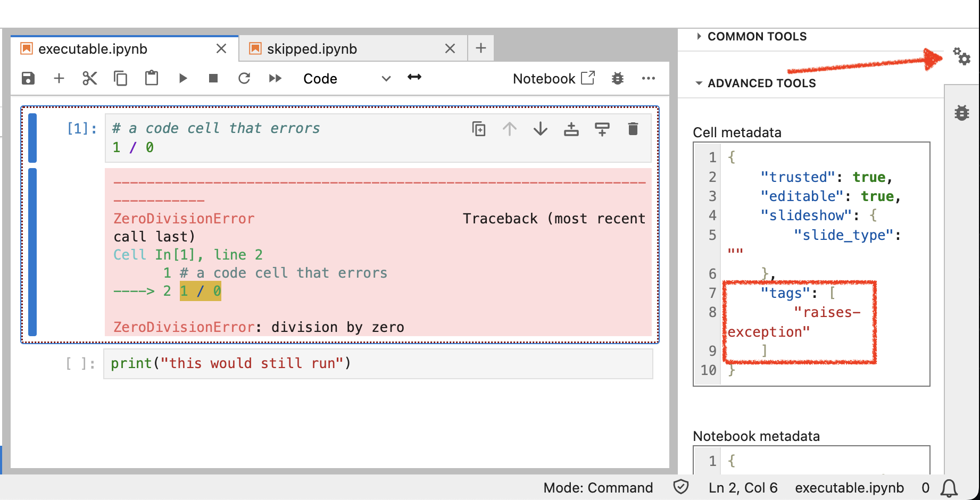
Task: Switch to the skipped.ipynb tab
Action: pyautogui.click(x=312, y=49)
